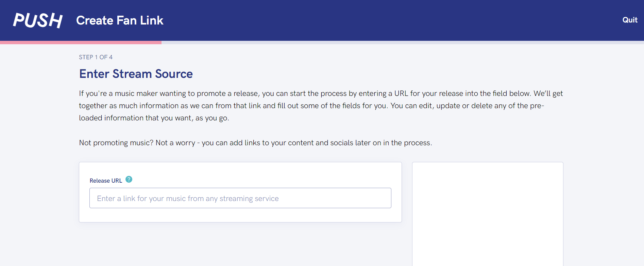644x266 pixels.
Task: Select the PUSH brand mark top left
Action: click(x=37, y=20)
